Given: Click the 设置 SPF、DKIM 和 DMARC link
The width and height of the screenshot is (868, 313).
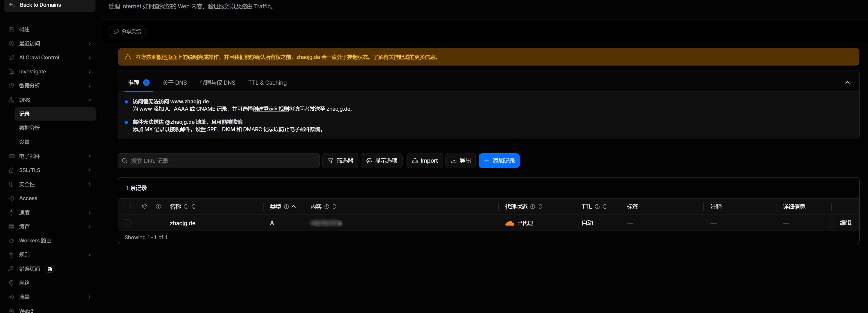Looking at the screenshot, I should pos(234,129).
